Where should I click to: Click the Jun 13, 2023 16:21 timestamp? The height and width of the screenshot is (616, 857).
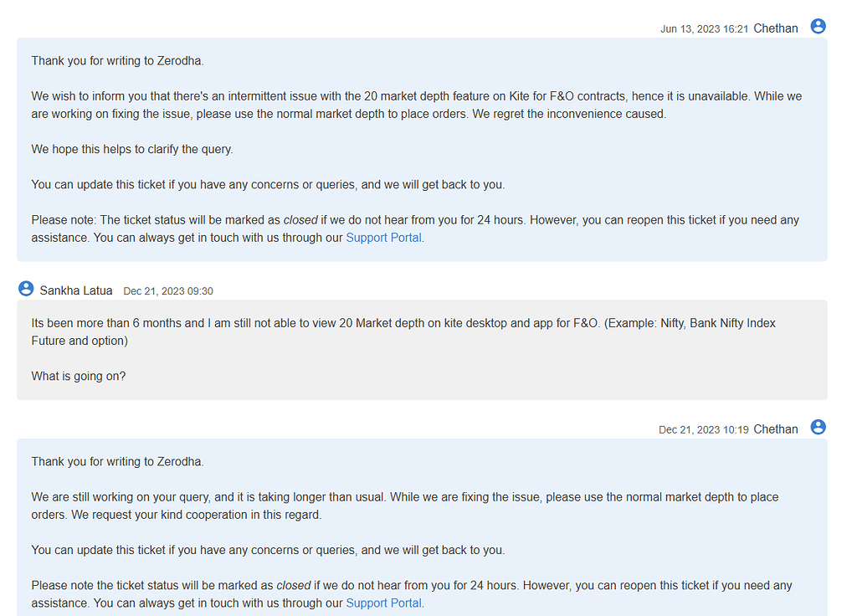coord(704,29)
